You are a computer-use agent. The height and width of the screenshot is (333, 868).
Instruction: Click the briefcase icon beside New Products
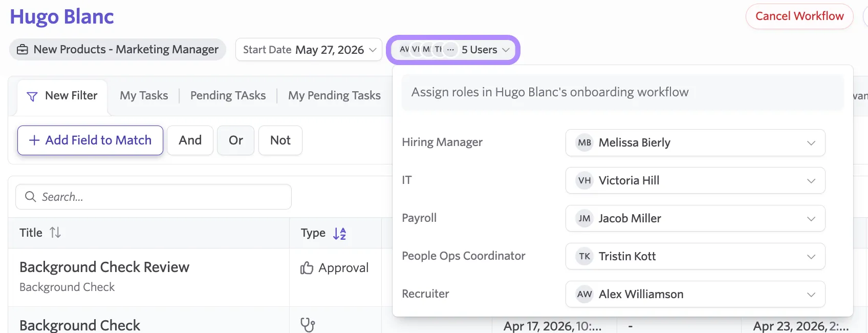click(23, 50)
